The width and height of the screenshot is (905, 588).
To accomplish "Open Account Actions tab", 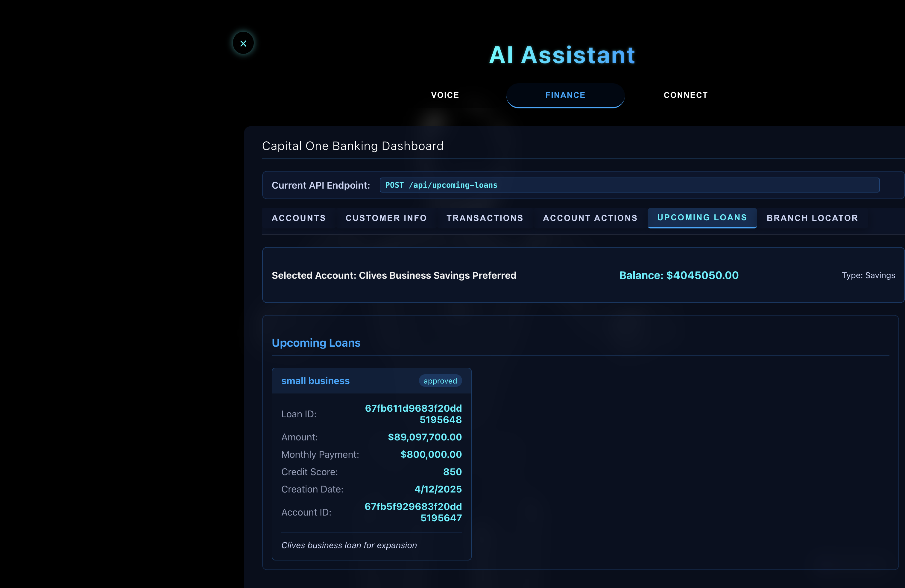I will click(590, 218).
